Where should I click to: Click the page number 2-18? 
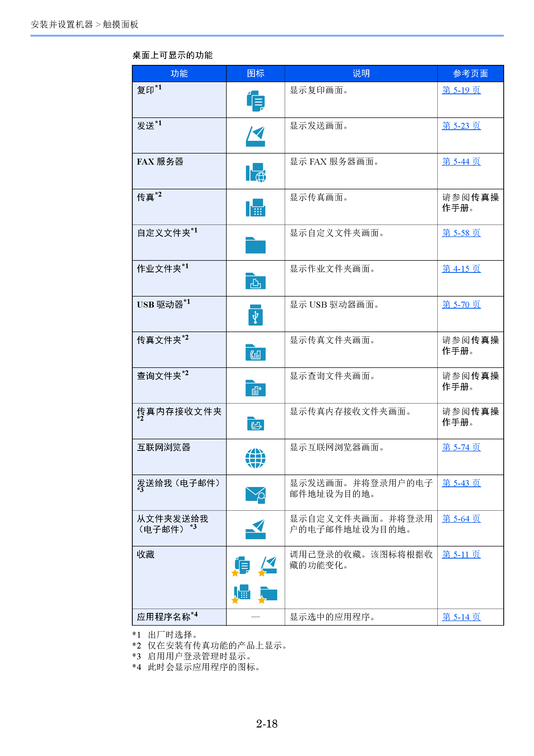(267, 724)
